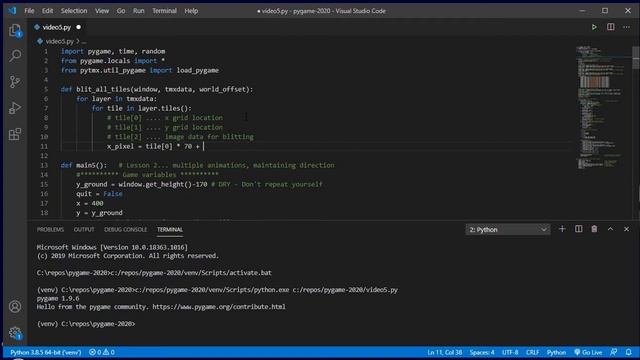Screen dimensions: 640x360
Task: Click unsaved dot on video5.py tab
Action: [x=78, y=27]
